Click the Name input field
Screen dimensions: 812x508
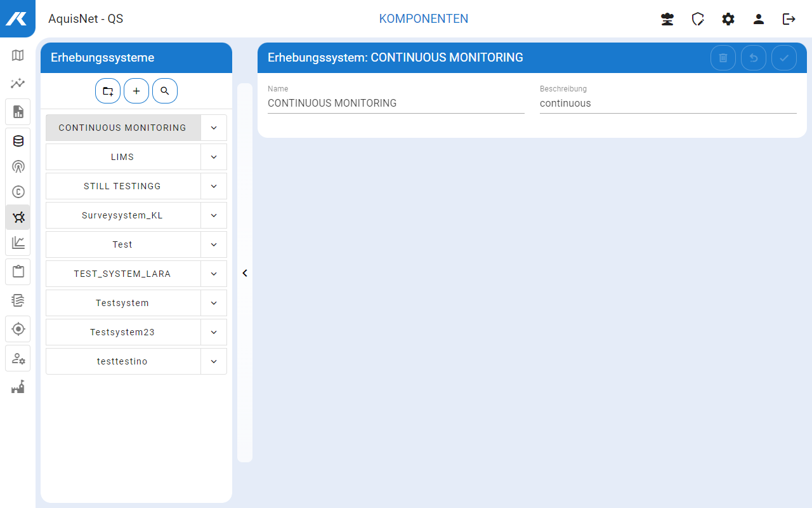(396, 103)
